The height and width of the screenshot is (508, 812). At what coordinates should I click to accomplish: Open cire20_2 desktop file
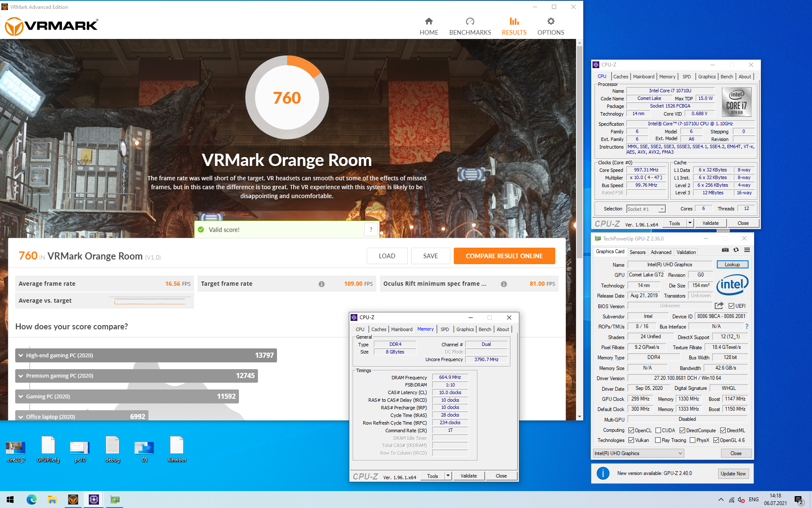tap(16, 450)
